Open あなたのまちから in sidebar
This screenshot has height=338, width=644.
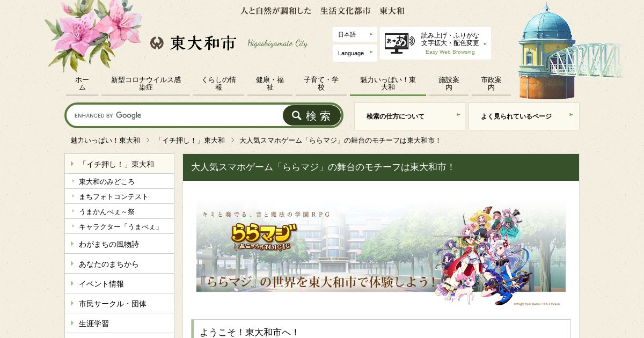119,264
